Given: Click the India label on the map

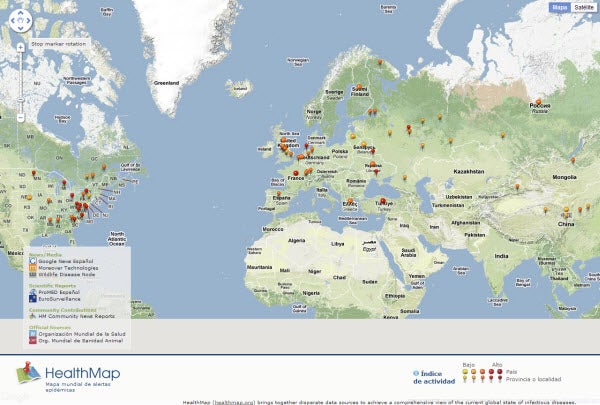Looking at the screenshot, I should pos(501,256).
